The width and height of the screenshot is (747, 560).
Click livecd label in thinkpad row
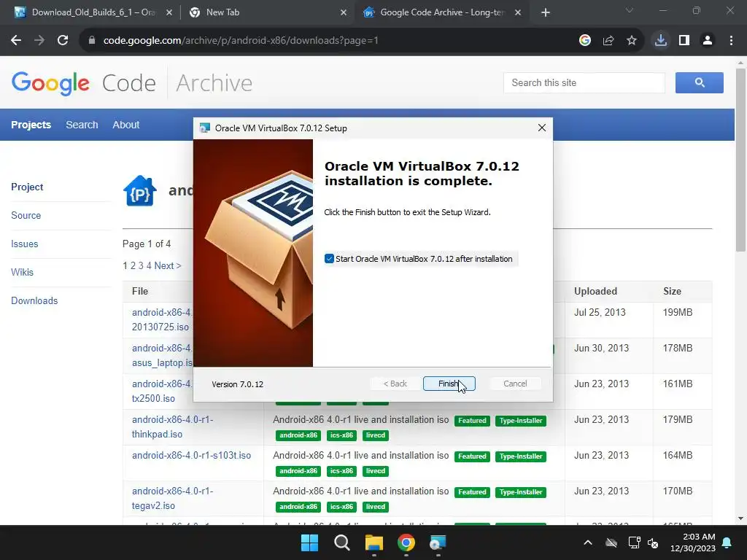coord(376,435)
